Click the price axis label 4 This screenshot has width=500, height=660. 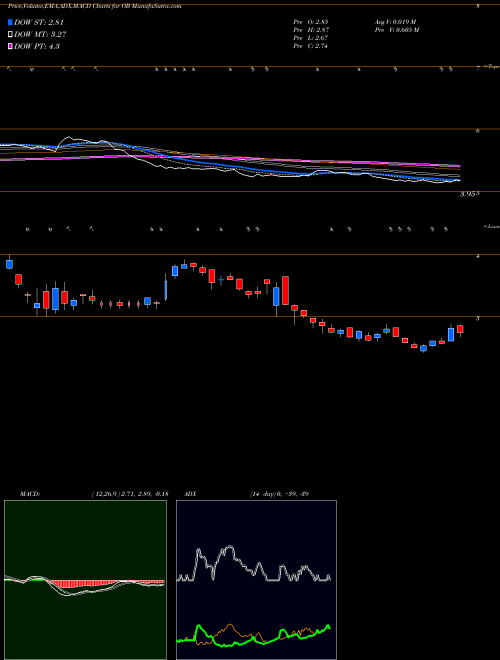click(478, 256)
